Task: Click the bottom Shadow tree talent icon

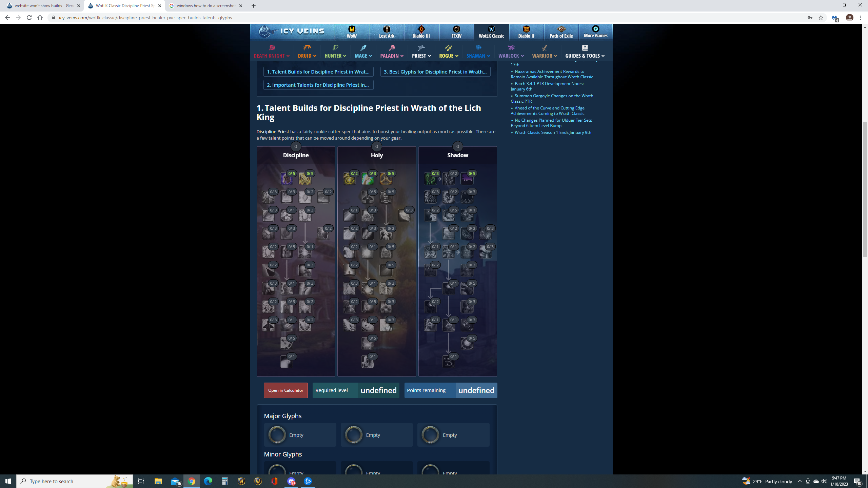Action: (x=449, y=362)
